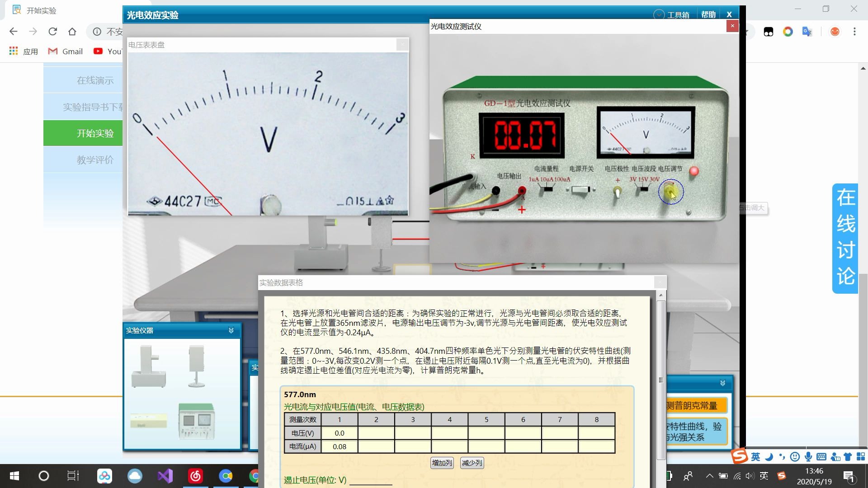This screenshot has height=488, width=868.
Task: Click the 伏安特性曲线 light-intensity task button
Action: pyautogui.click(x=696, y=432)
